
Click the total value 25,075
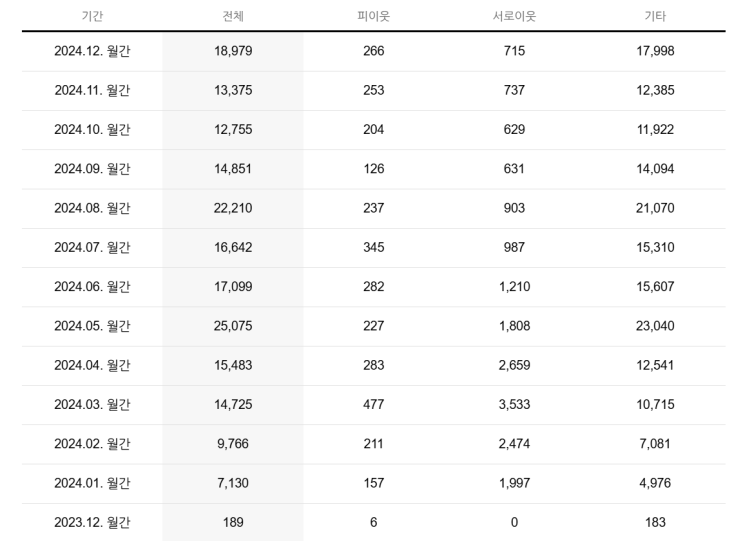(x=233, y=326)
